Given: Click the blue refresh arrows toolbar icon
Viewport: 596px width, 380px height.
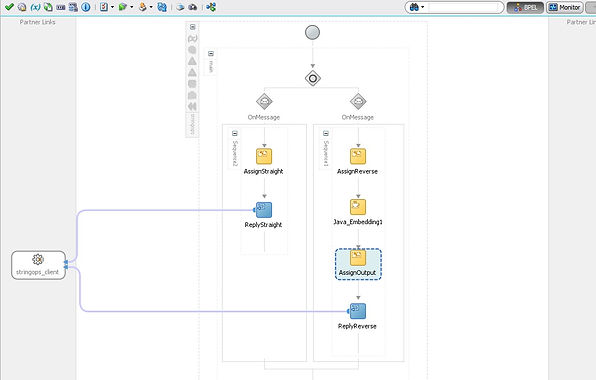Looking at the screenshot, I should click(x=162, y=7).
